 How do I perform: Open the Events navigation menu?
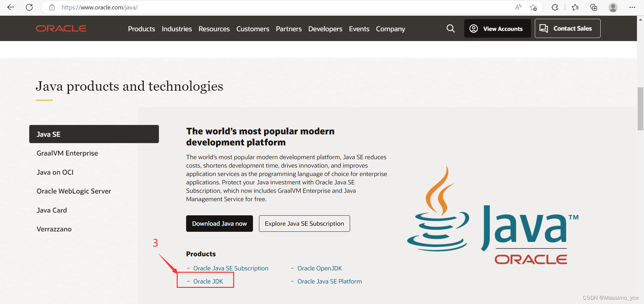(x=359, y=29)
